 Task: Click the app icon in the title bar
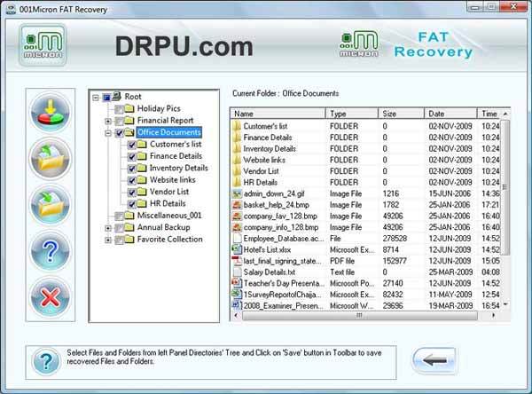[x=11, y=9]
